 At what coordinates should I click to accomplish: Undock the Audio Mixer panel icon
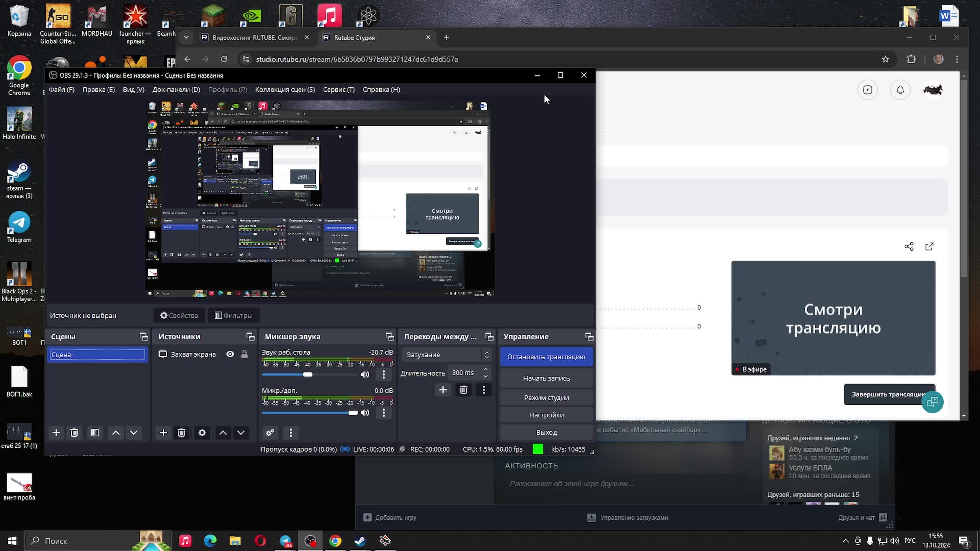(389, 337)
